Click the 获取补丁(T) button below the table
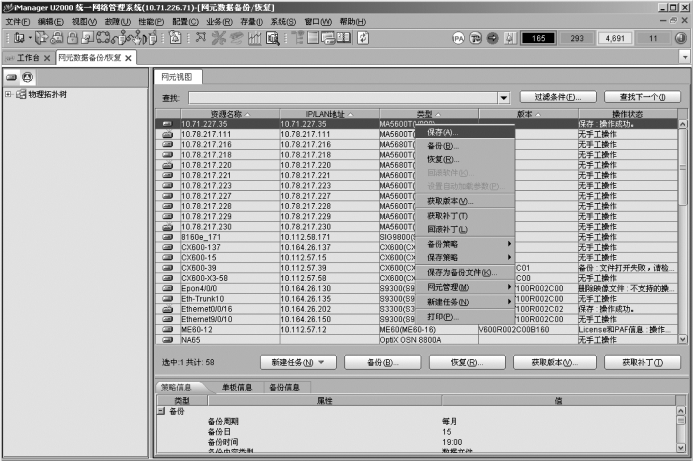 [642, 362]
